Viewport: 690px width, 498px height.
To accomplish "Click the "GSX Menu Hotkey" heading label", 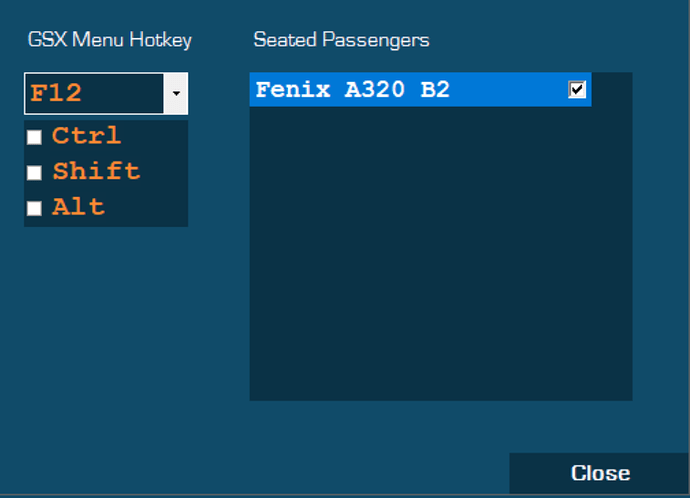I will pos(109,40).
